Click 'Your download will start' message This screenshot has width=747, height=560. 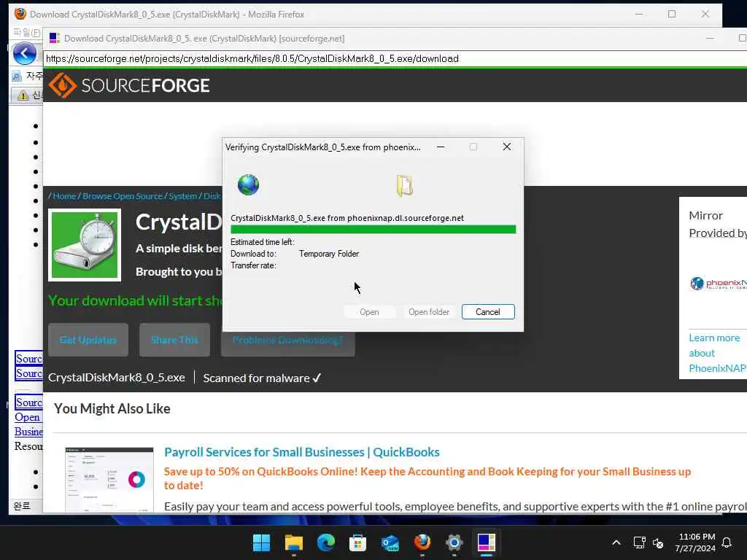pos(135,300)
